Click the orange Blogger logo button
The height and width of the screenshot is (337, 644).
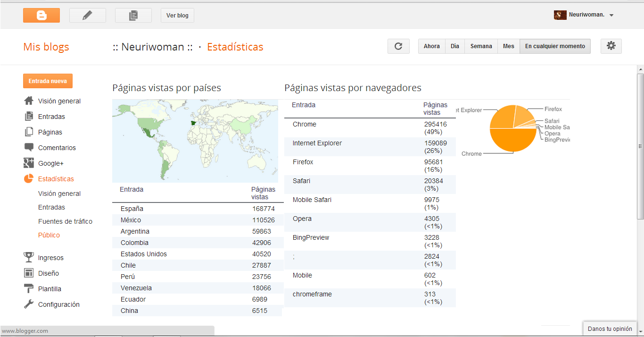point(41,15)
